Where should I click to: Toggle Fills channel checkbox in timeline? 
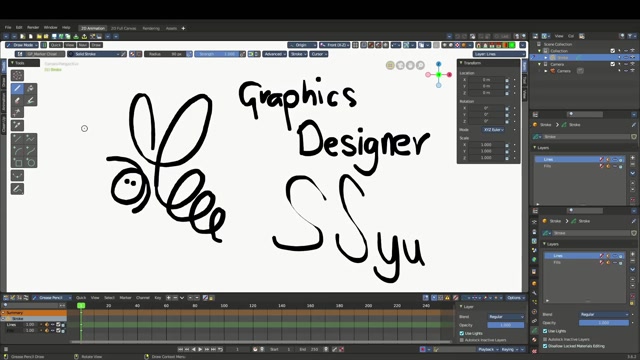point(58,330)
